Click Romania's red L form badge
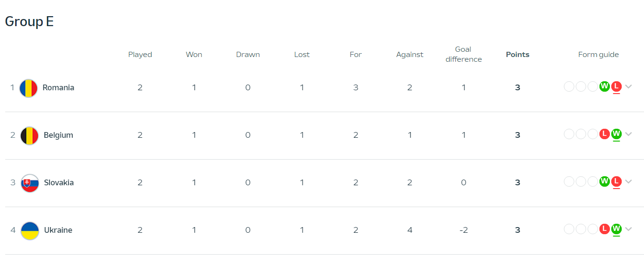 click(x=616, y=86)
